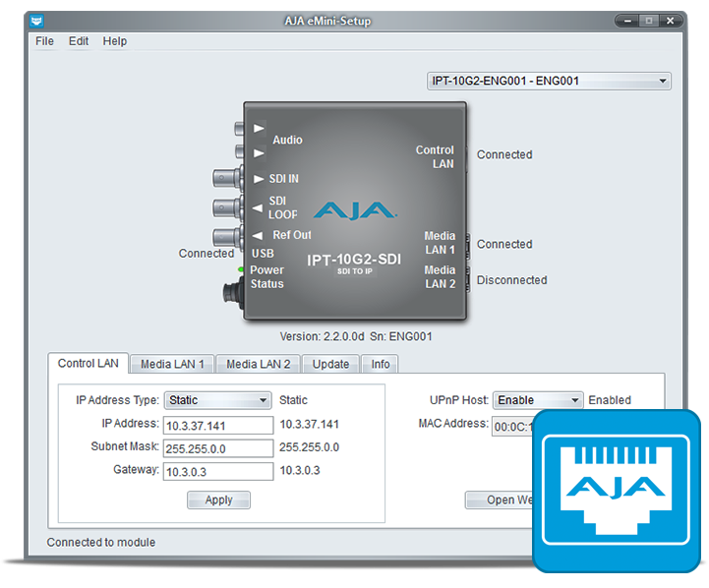Open the Help menu
This screenshot has width=709, height=588.
(x=115, y=41)
